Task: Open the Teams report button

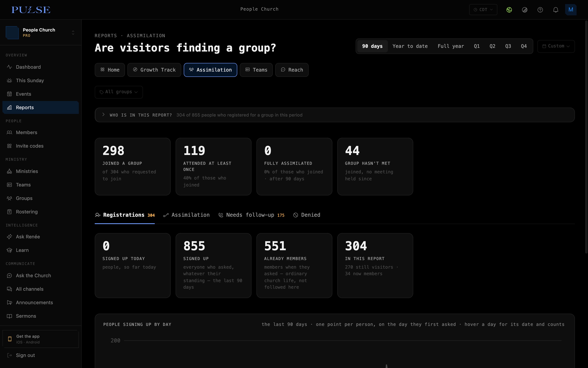Action: 256,70
